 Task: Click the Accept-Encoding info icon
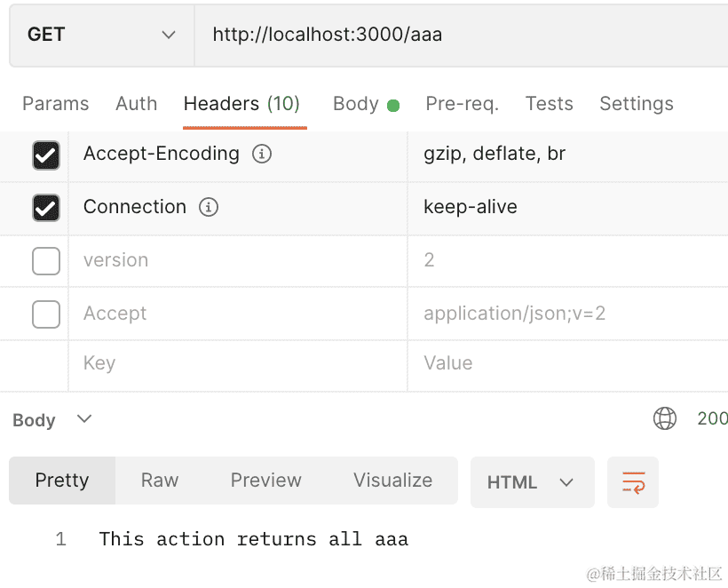262,154
